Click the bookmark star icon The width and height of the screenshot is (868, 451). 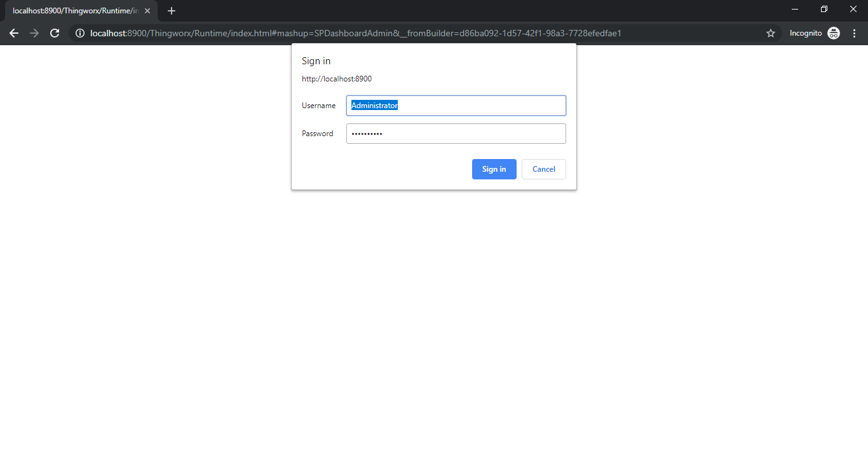[770, 33]
